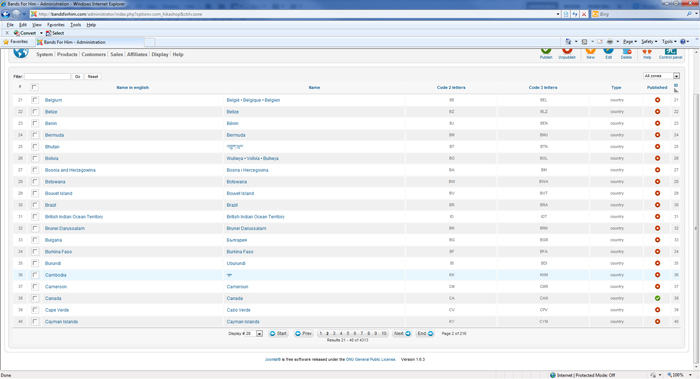Go to the Next page
Viewport: 700px width, 379px height.
coord(402,333)
